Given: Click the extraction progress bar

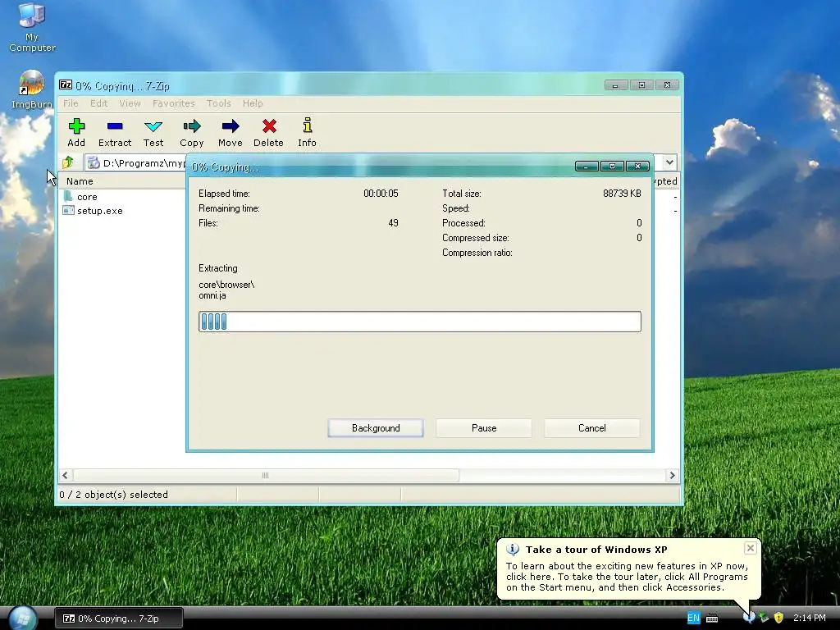Looking at the screenshot, I should pos(419,322).
